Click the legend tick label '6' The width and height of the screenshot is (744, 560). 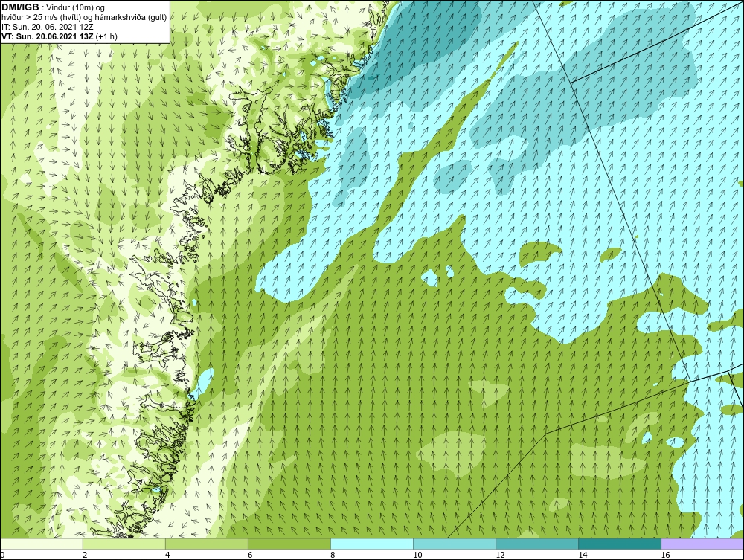tap(250, 556)
